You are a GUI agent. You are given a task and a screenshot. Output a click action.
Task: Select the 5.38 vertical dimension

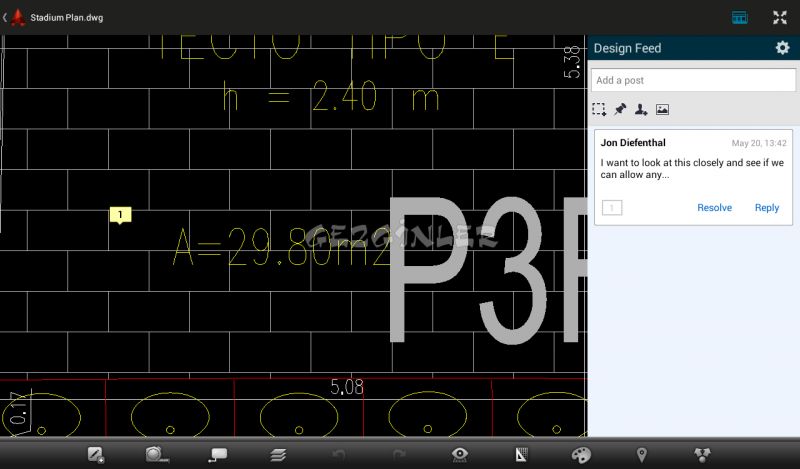click(572, 62)
